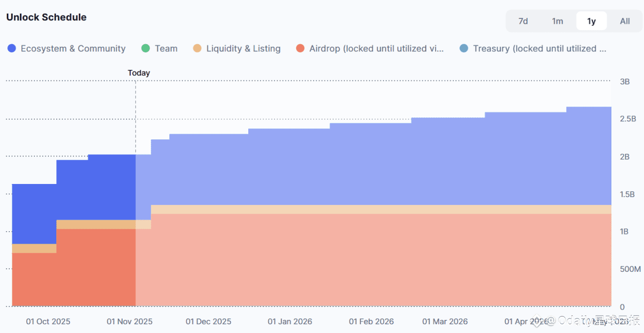Switch to the 7d time range
Viewport: 644px width, 333px height.
(523, 21)
